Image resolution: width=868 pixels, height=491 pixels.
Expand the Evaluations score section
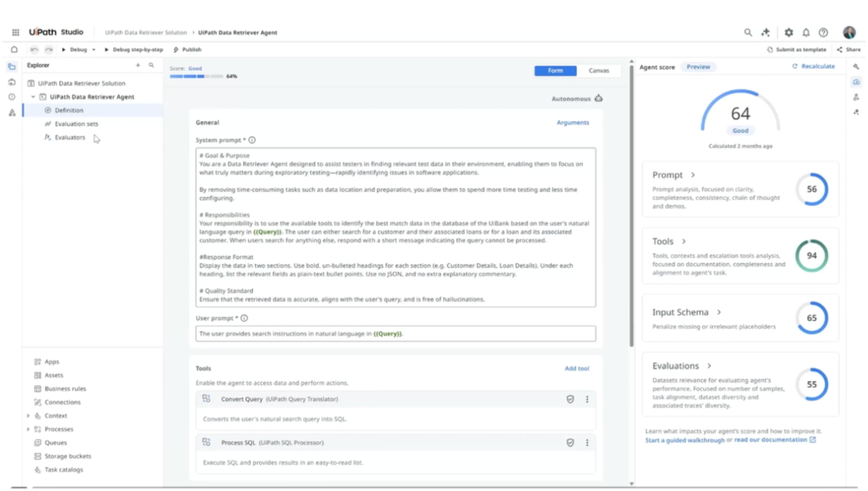tap(709, 366)
